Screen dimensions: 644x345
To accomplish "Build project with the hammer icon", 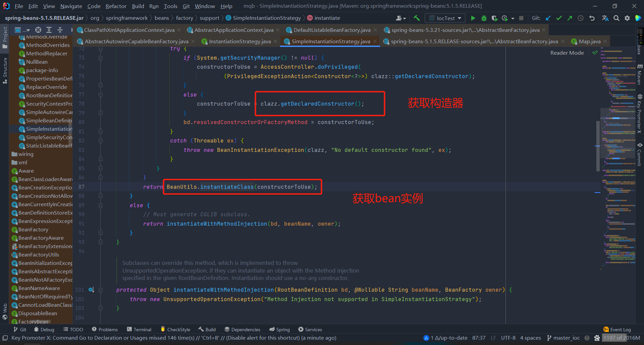I will [x=417, y=18].
